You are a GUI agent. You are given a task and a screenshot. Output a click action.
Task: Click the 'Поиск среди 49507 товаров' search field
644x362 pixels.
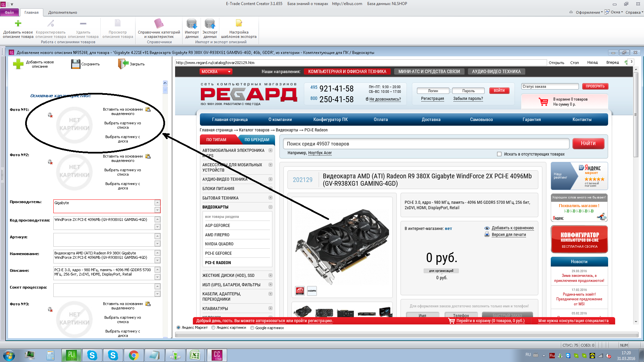[x=426, y=144]
